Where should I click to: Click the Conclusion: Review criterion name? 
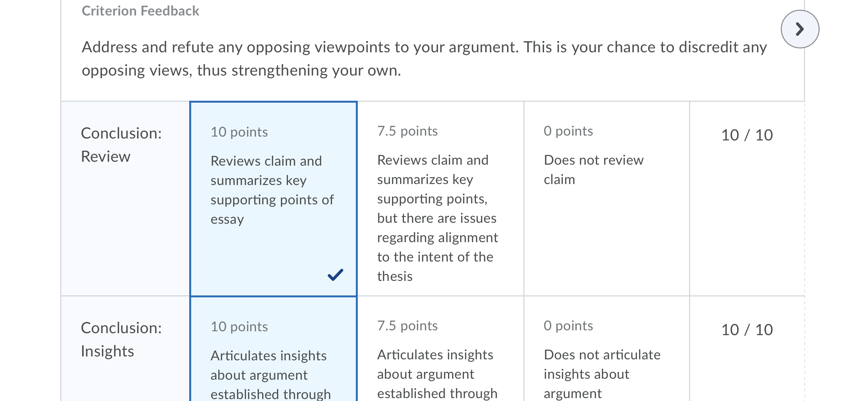121,145
